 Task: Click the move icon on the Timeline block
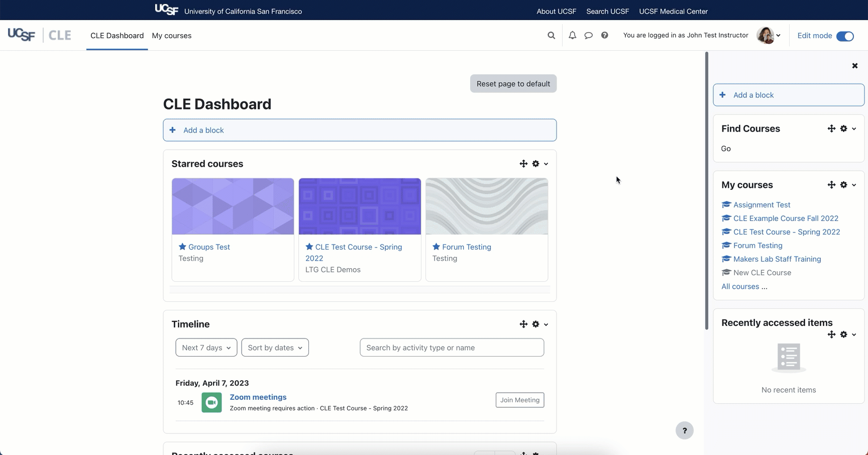click(x=523, y=324)
